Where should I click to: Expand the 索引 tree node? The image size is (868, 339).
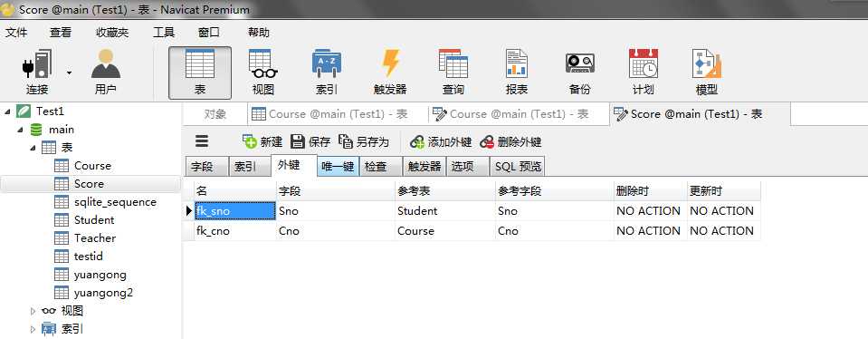coord(33,330)
